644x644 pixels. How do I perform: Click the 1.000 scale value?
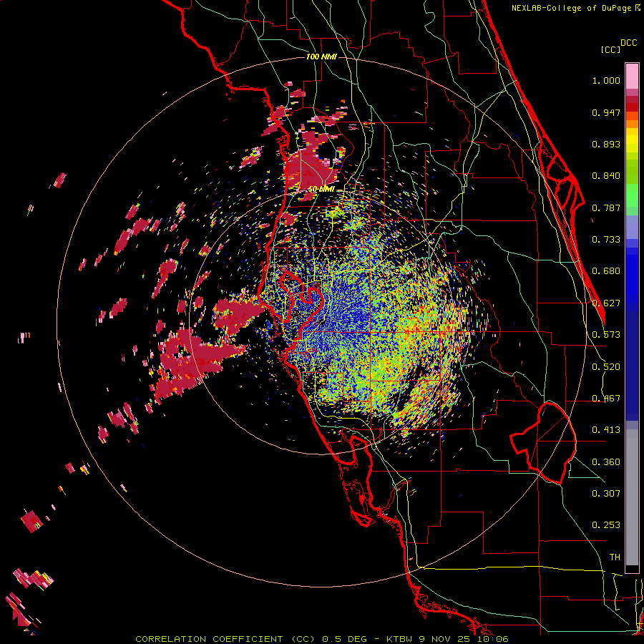pyautogui.click(x=606, y=80)
